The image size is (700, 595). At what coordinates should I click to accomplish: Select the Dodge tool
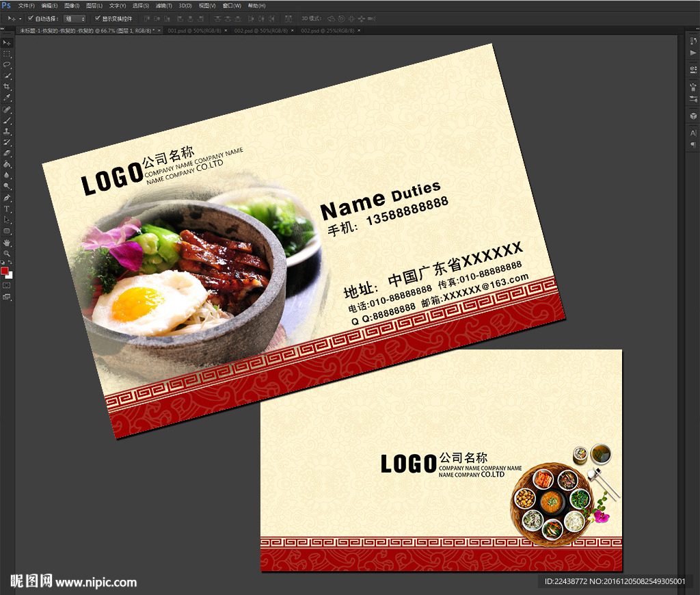pos(6,186)
